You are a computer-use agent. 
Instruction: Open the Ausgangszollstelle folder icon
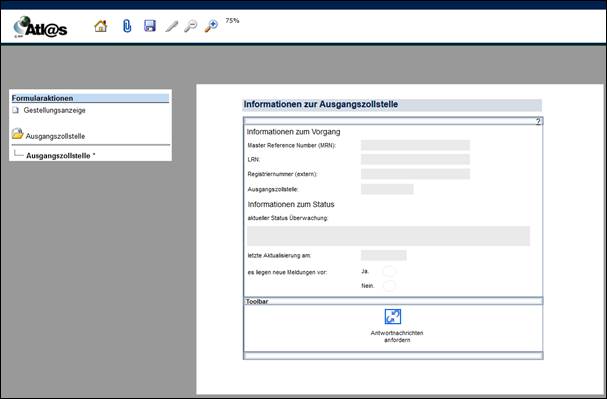(x=17, y=134)
